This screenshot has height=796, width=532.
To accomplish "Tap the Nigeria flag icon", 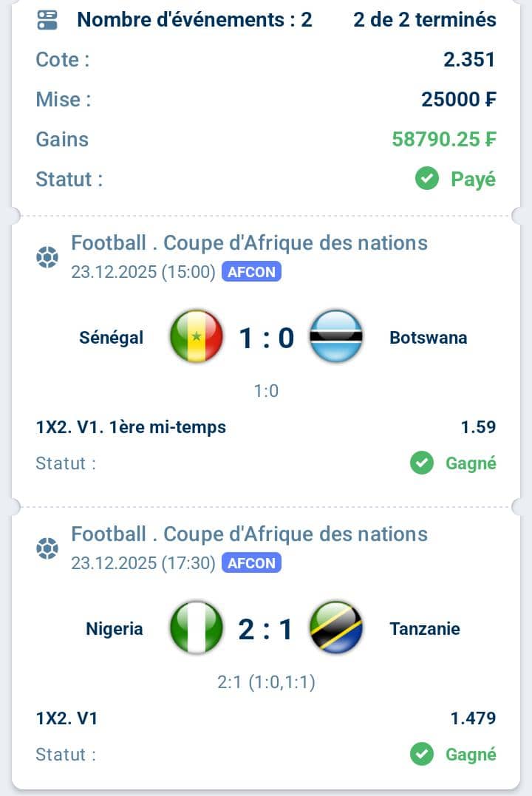I will (x=196, y=628).
